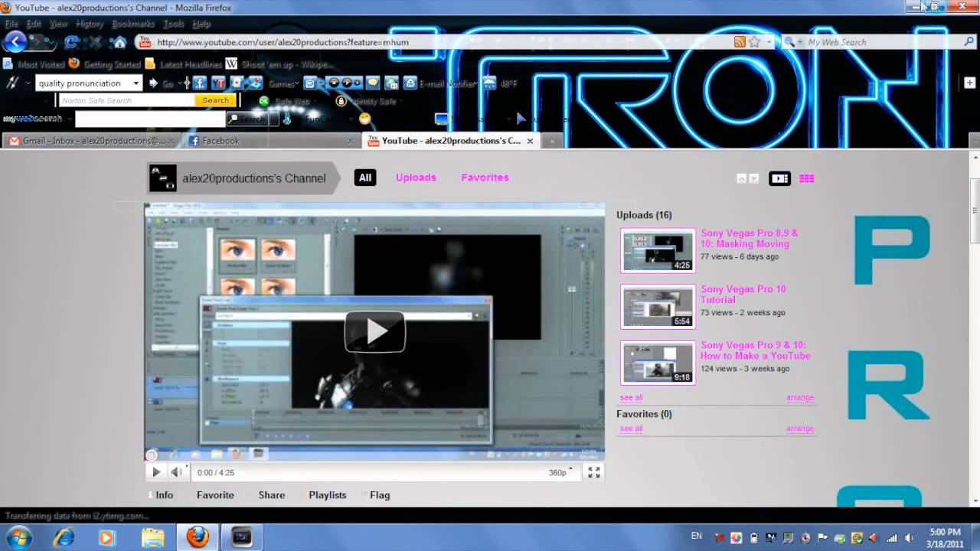Click the Playlists button below video
This screenshot has height=551, width=980.
[x=328, y=495]
